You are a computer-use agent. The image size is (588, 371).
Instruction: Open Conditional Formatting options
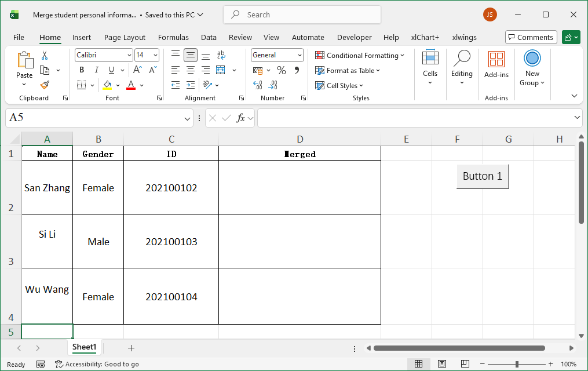[x=360, y=55]
